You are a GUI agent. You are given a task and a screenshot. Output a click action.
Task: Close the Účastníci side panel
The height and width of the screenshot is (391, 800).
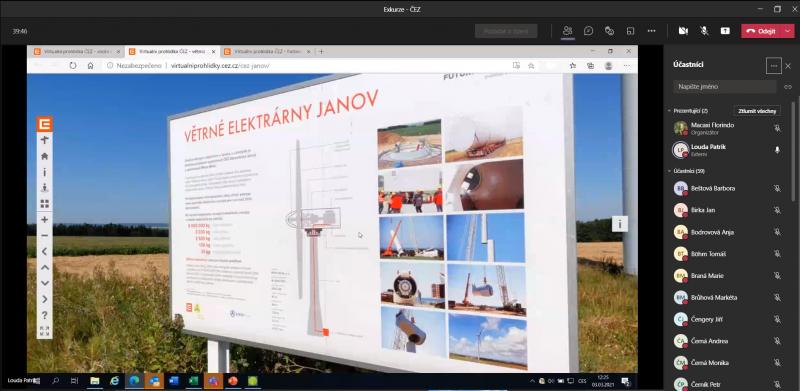788,66
